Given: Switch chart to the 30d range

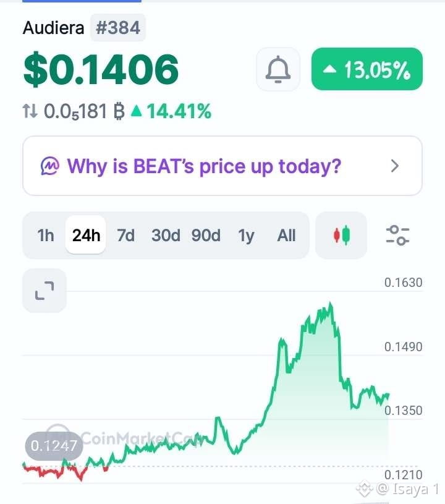Looking at the screenshot, I should point(166,235).
